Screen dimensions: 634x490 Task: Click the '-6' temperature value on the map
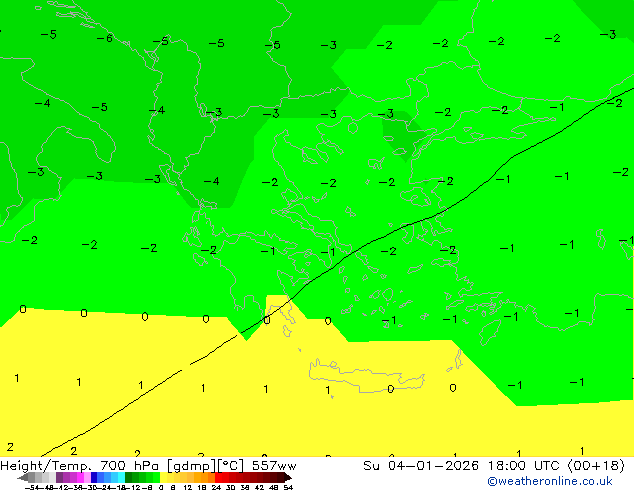tap(105, 38)
